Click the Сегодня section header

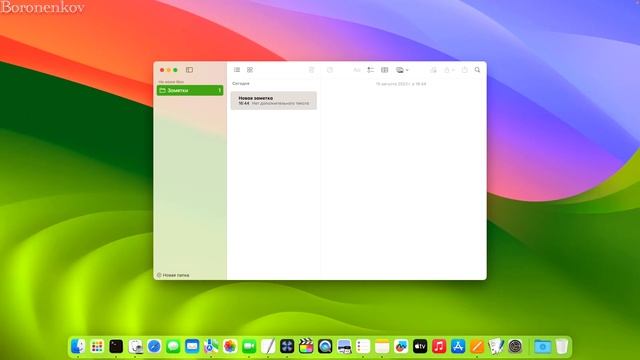point(241,83)
